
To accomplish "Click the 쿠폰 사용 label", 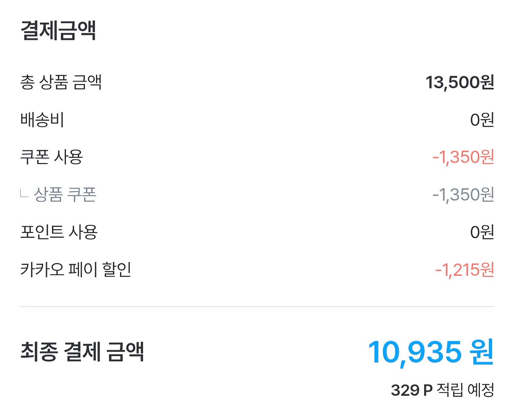I will click(x=51, y=157).
